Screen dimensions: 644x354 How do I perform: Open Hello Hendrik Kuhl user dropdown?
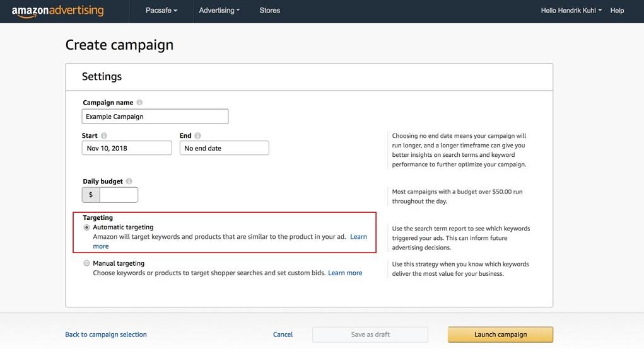[x=571, y=11]
